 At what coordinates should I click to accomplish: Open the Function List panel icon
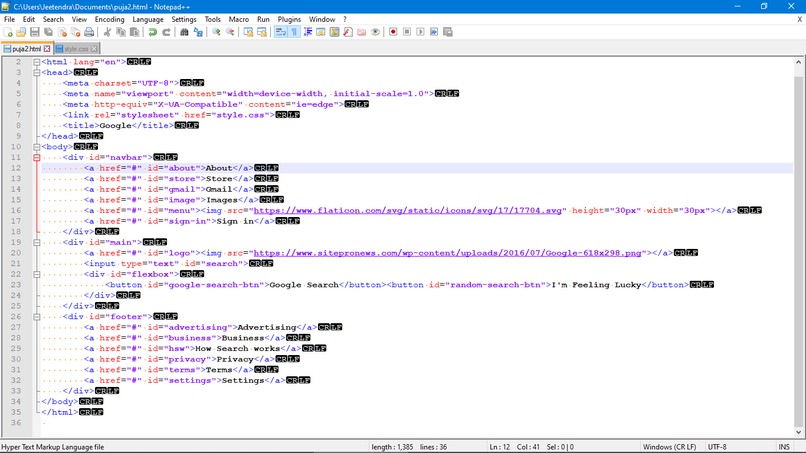[x=348, y=32]
